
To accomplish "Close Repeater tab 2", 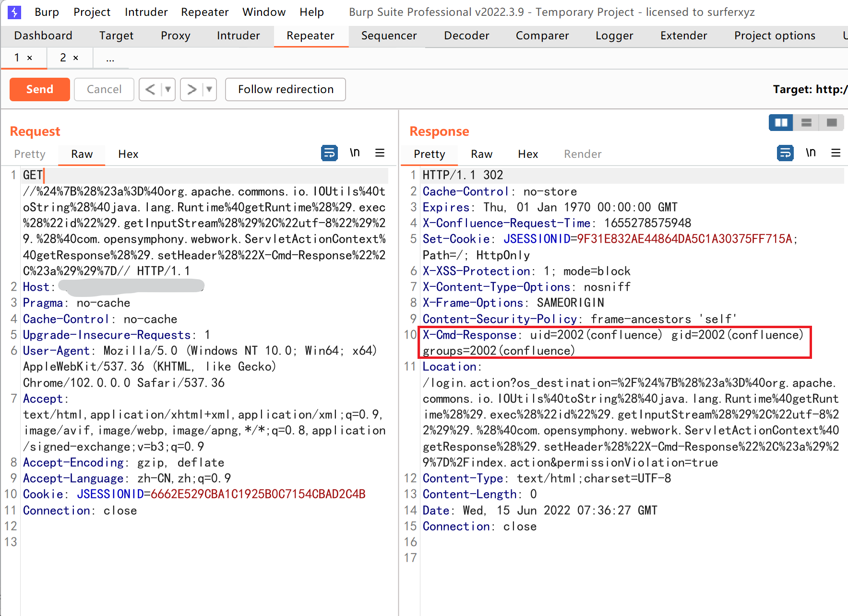I will [x=76, y=58].
